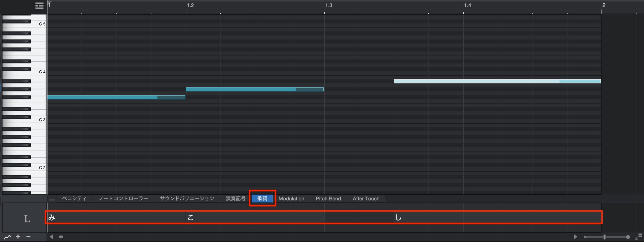Image resolution: width=644 pixels, height=242 pixels.
Task: Click the left scroll arrow
Action: click(x=52, y=237)
